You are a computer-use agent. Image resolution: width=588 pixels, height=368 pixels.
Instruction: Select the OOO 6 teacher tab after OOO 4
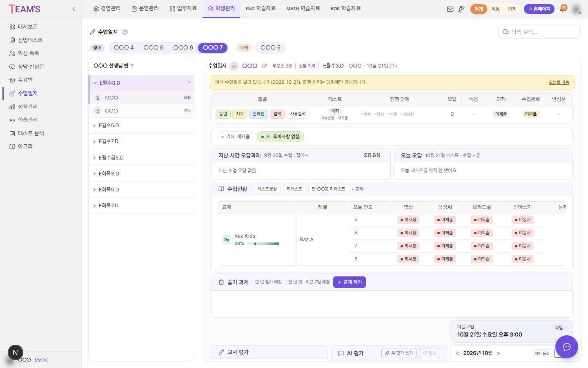point(154,47)
